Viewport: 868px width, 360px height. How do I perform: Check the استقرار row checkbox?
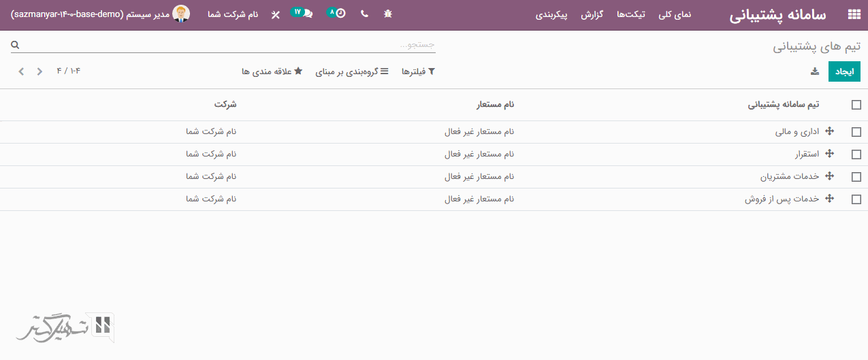[x=856, y=154]
